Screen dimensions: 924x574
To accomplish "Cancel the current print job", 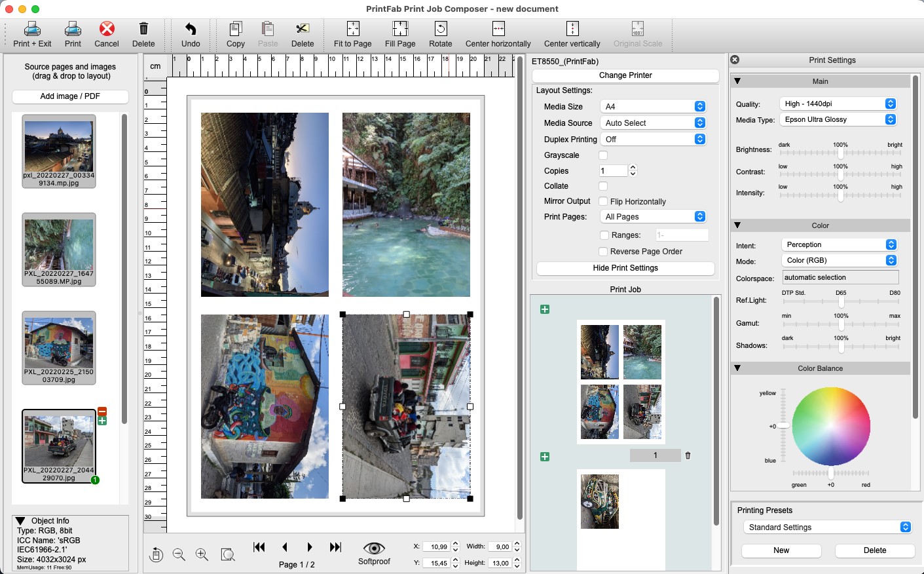I will [x=106, y=30].
